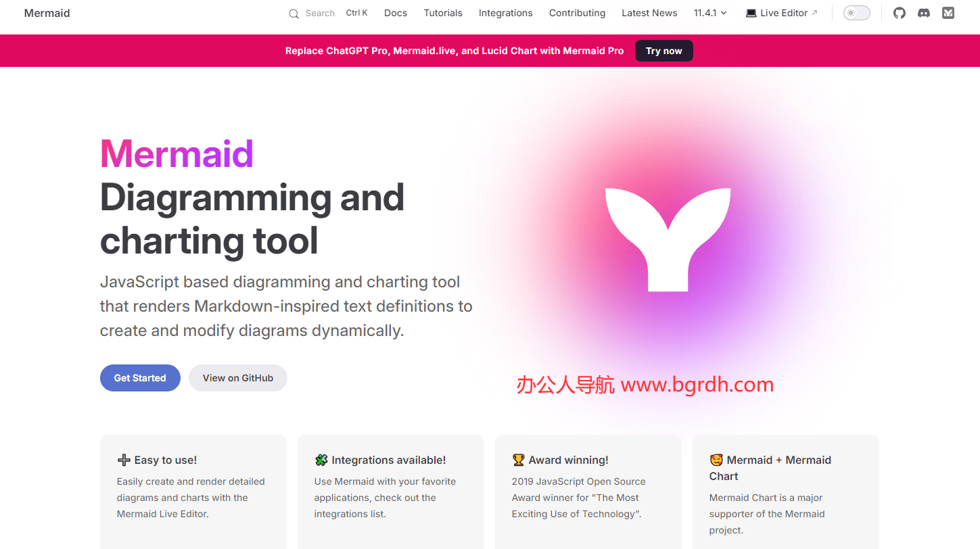Click Try now in the pink banner
The image size is (980, 549).
tap(663, 51)
